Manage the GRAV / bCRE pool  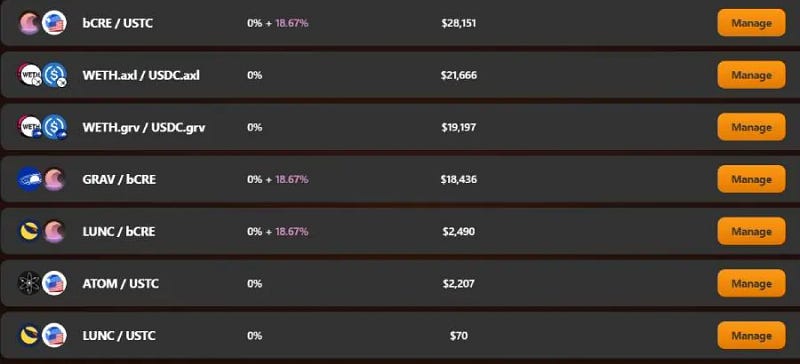coord(752,179)
